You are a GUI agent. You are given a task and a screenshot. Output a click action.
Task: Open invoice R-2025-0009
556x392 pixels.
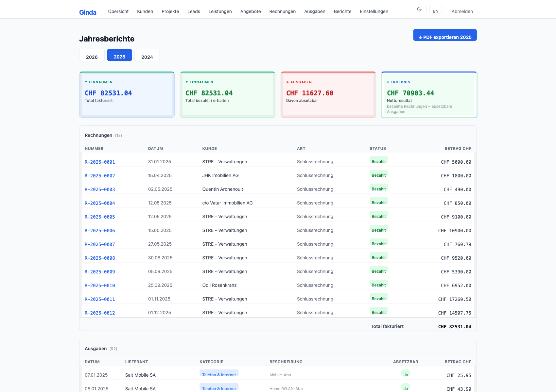[x=100, y=272]
